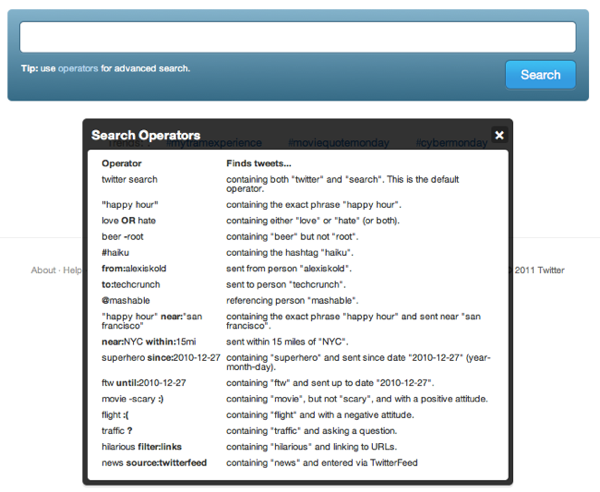Viewport: 600px width, 492px height.
Task: Open the operators link in the tip
Action: click(x=78, y=68)
